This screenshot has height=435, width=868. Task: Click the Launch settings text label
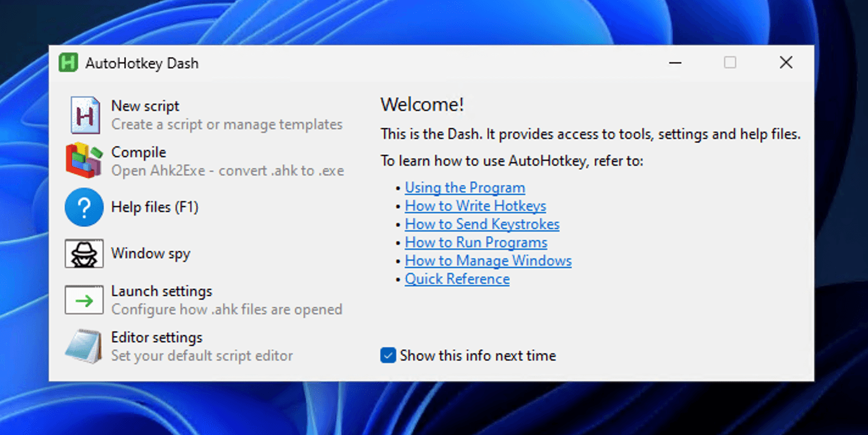pyautogui.click(x=162, y=291)
